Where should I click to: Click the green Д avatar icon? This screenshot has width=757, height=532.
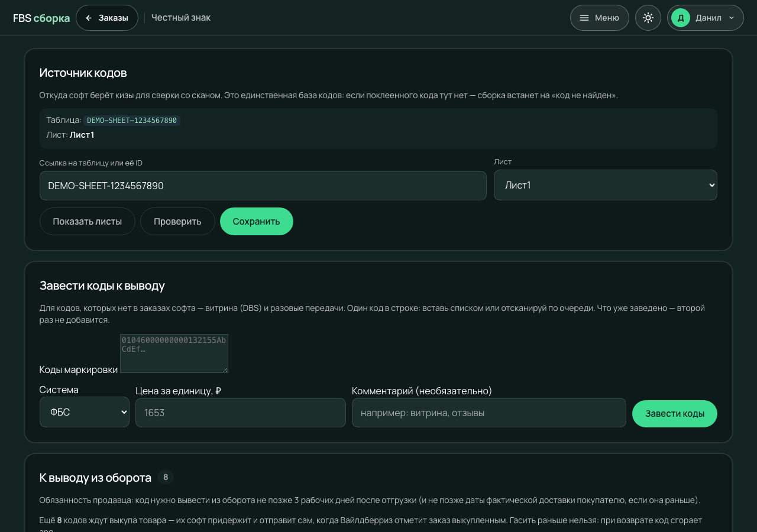[x=681, y=18]
